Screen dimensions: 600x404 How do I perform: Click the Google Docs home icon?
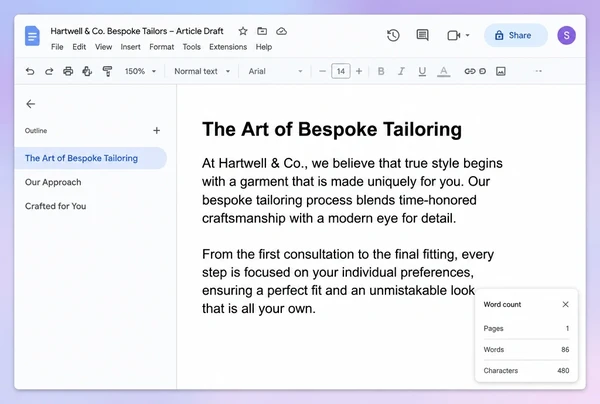(32, 36)
